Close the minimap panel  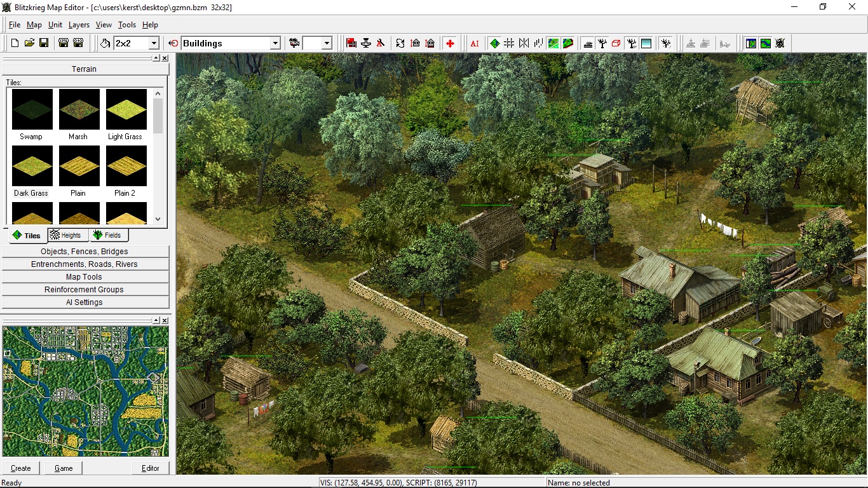[165, 320]
